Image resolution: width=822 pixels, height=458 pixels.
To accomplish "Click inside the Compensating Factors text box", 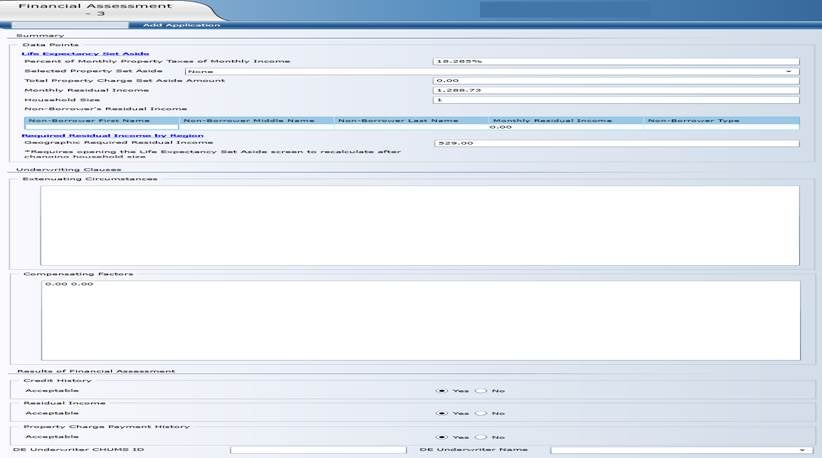I will pos(419,320).
